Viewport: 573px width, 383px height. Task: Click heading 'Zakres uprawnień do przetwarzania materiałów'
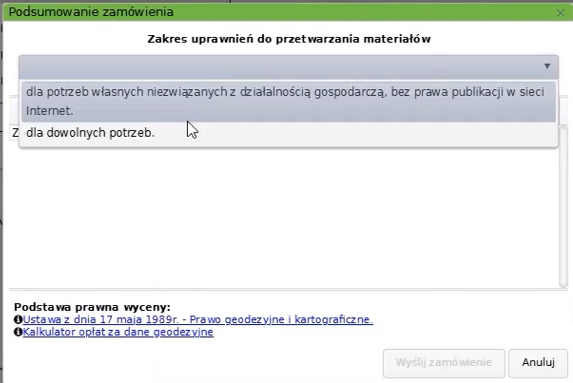[x=289, y=39]
